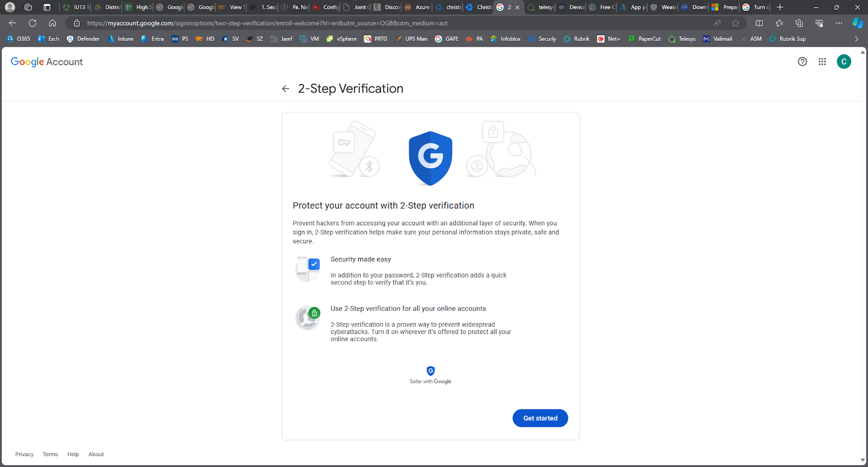Viewport: 868px width, 467px height.
Task: Open the tab actions menu icon
Action: pyautogui.click(x=47, y=7)
